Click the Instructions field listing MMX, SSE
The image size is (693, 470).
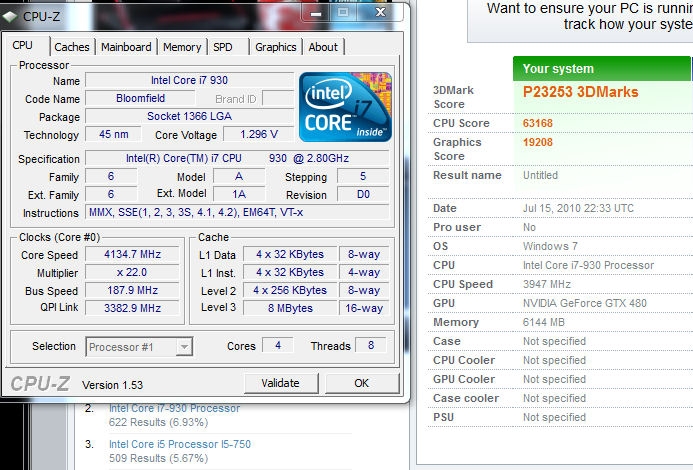point(237,212)
